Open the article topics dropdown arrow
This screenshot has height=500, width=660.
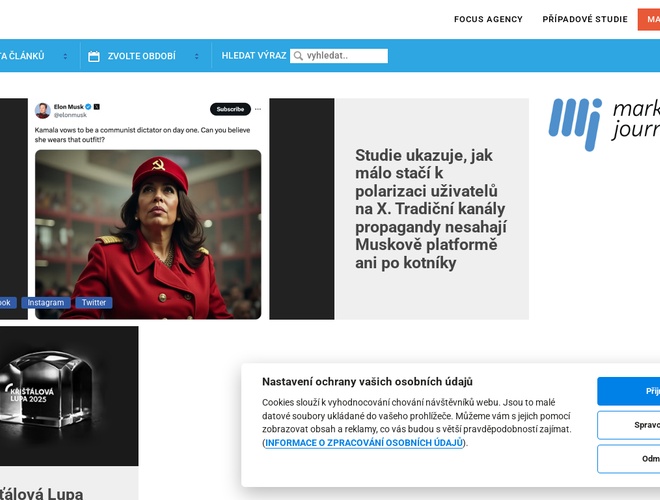pyautogui.click(x=65, y=56)
